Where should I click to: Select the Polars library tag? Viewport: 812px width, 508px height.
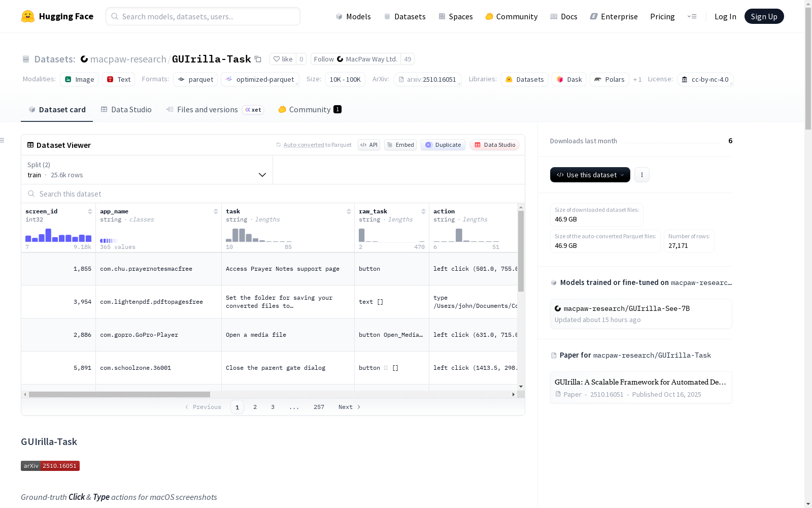coord(610,79)
